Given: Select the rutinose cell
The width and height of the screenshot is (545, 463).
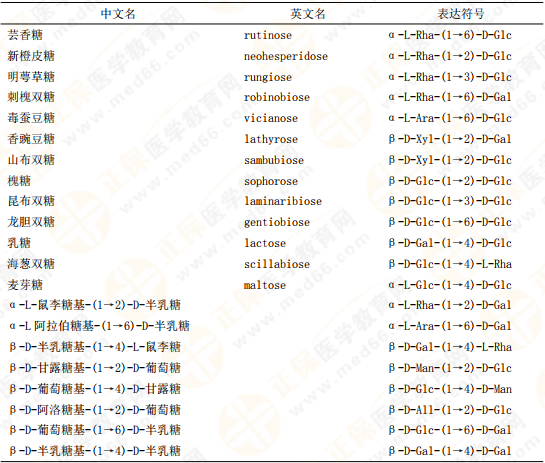Looking at the screenshot, I should [x=268, y=35].
